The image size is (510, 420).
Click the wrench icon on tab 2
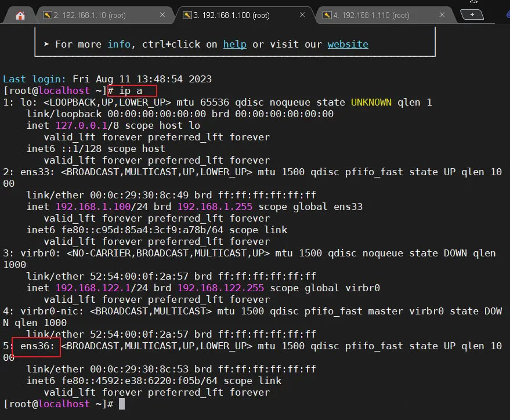(x=48, y=15)
